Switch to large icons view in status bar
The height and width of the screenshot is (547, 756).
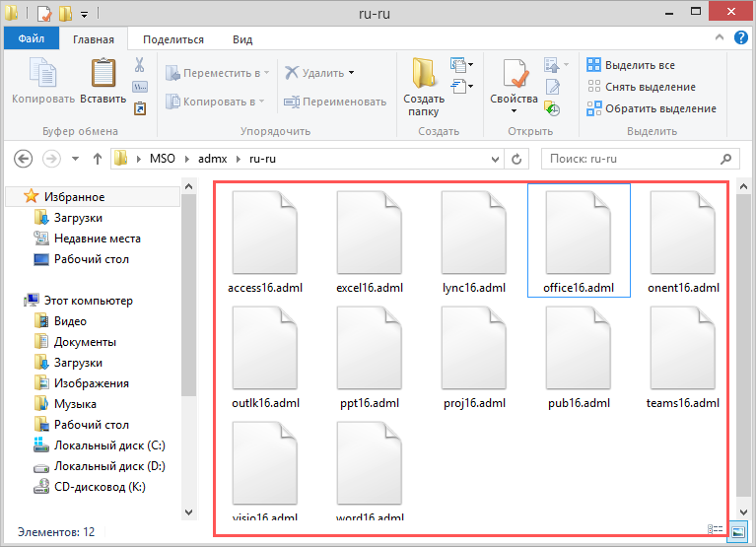pyautogui.click(x=737, y=531)
